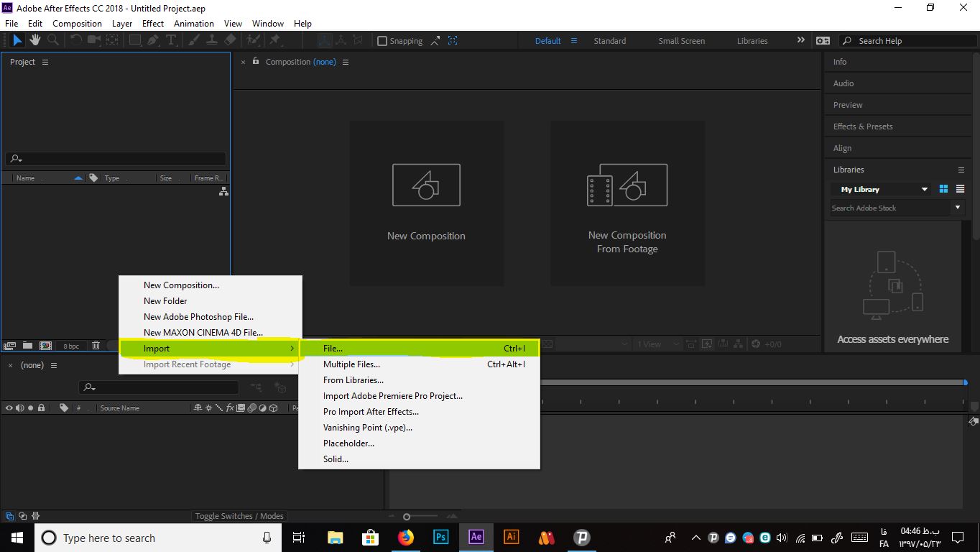The image size is (980, 552).
Task: Click the New Composition button
Action: click(426, 203)
